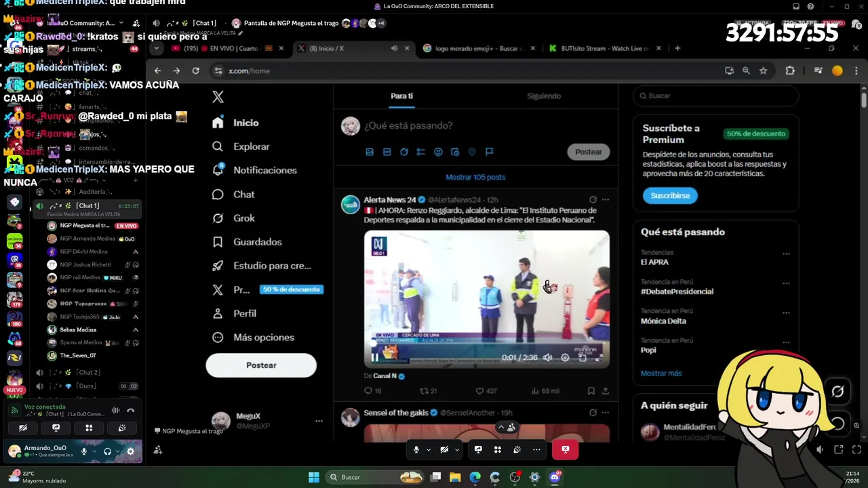Toggle microphone in the stream control bar
The height and width of the screenshot is (488, 868).
[416, 449]
